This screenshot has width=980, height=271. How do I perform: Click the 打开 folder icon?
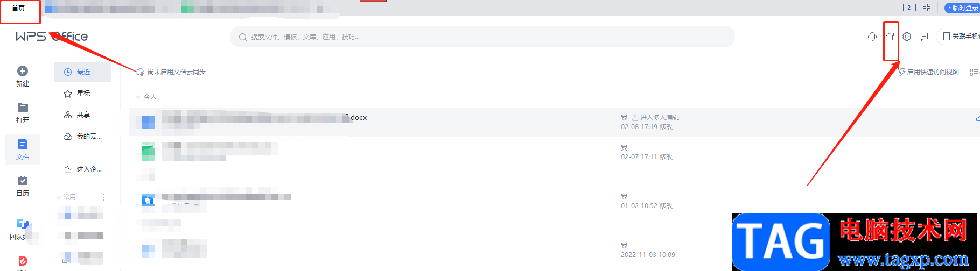pyautogui.click(x=23, y=107)
